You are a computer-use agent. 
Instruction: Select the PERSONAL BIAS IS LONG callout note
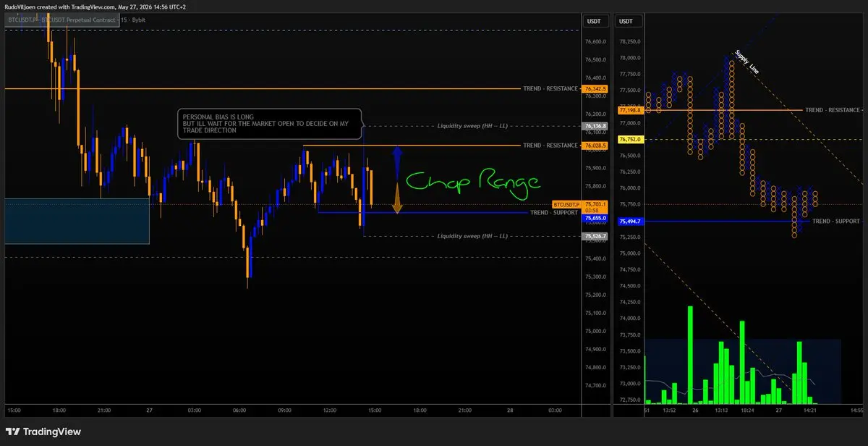[268, 124]
